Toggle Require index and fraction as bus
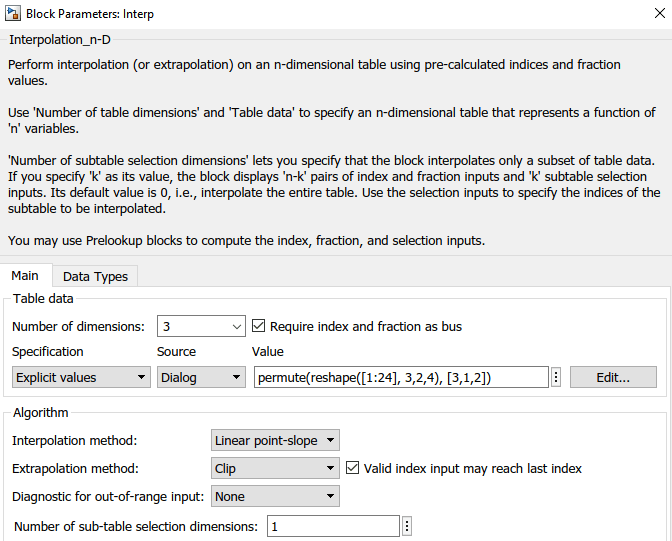Screen dimensions: 672x541 click(259, 326)
